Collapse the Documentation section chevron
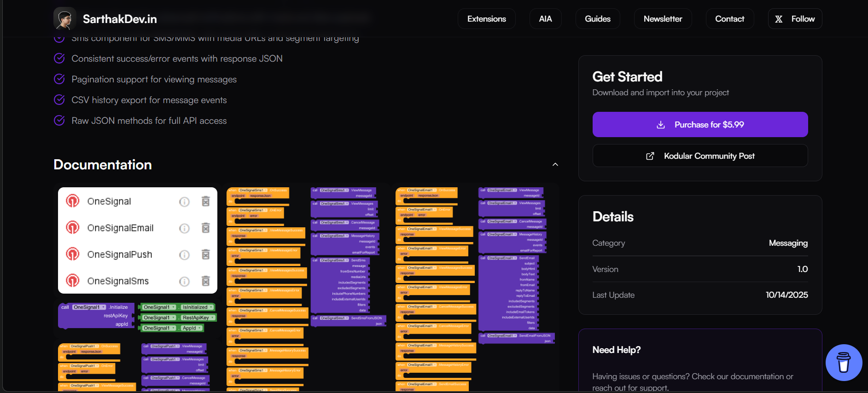This screenshot has height=393, width=868. (x=555, y=165)
